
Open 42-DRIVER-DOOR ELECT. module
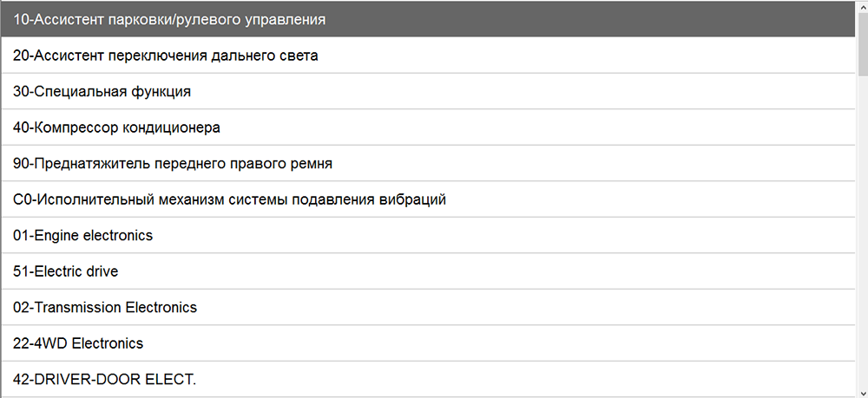pos(105,379)
